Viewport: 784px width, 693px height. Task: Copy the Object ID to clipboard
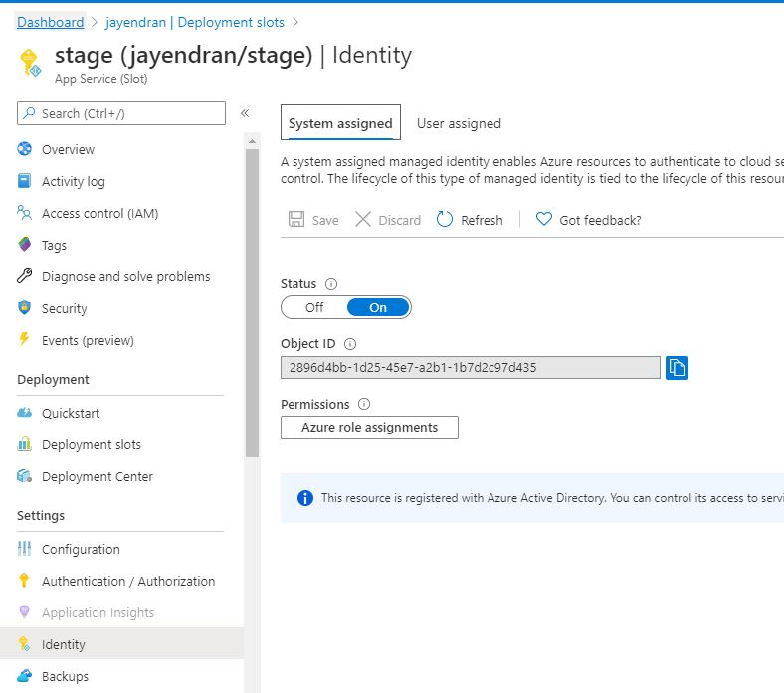677,368
